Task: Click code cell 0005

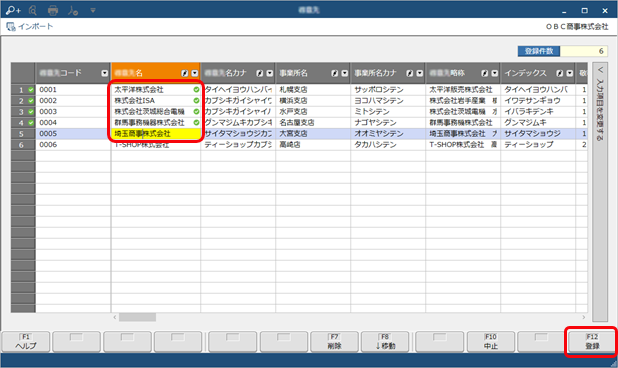Action: (73, 134)
